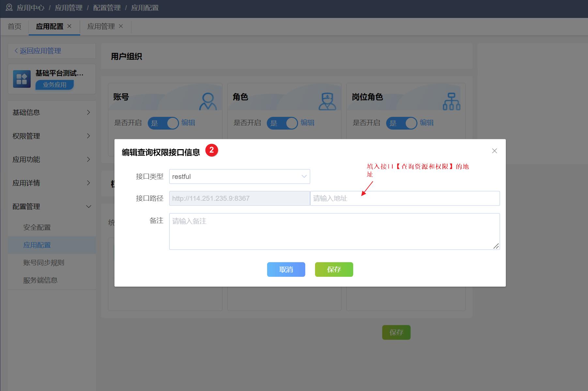Click the doctor icon on the 角色 card
Screen dimensions: 588x391
[327, 102]
